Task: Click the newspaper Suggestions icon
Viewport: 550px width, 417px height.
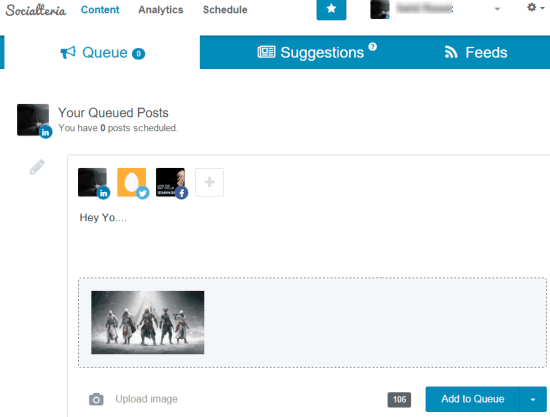Action: (266, 52)
